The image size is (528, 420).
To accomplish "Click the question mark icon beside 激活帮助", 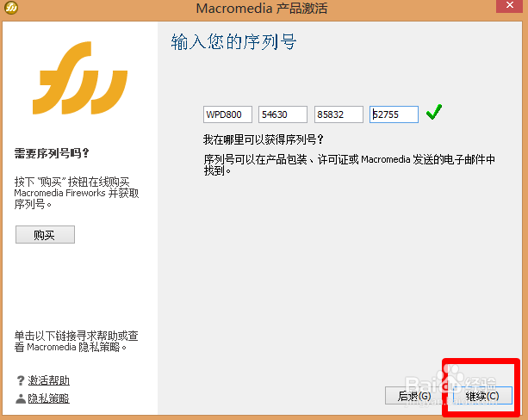I will [21, 380].
